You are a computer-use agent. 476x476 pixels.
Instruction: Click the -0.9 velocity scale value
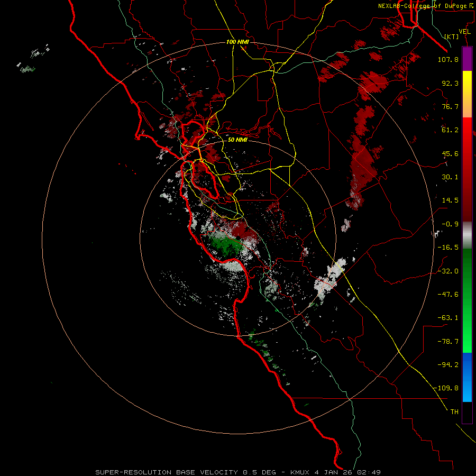coord(450,224)
